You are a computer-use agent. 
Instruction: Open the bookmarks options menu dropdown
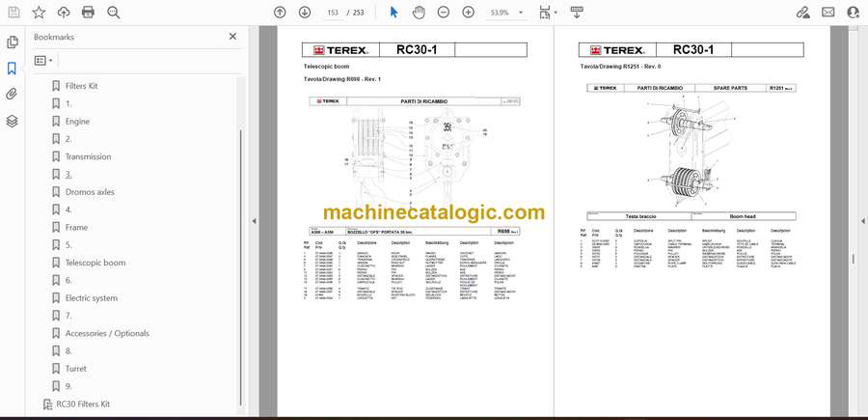(x=43, y=61)
